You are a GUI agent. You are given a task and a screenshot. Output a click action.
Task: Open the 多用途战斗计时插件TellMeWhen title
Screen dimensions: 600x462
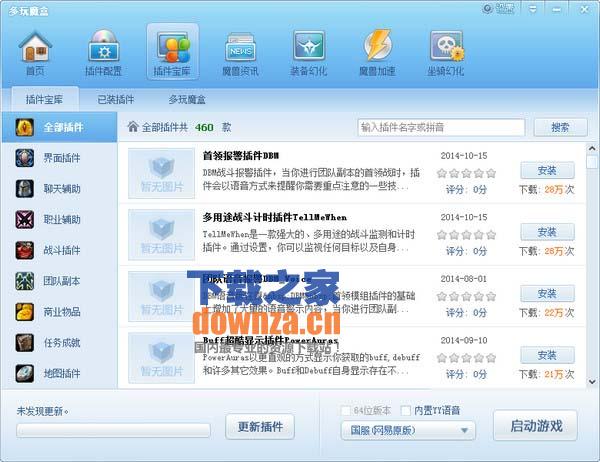pyautogui.click(x=275, y=217)
